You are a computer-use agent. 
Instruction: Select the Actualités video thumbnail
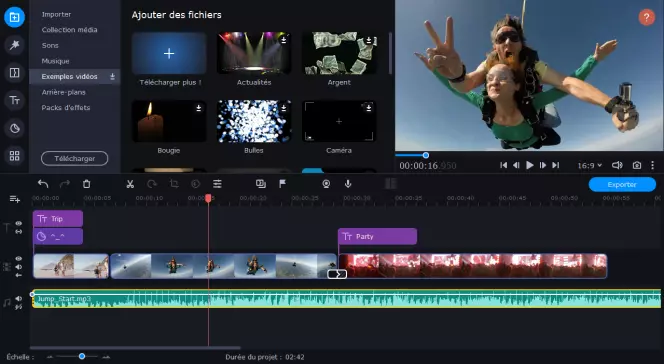pos(254,54)
